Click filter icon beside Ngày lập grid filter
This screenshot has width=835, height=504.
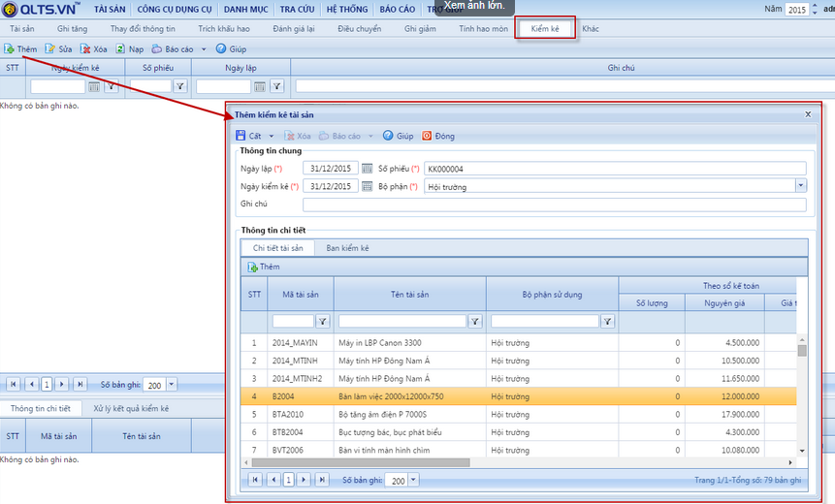pyautogui.click(x=277, y=86)
